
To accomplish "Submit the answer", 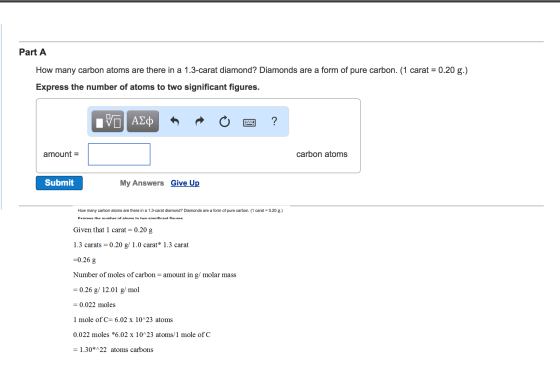I will [x=59, y=183].
